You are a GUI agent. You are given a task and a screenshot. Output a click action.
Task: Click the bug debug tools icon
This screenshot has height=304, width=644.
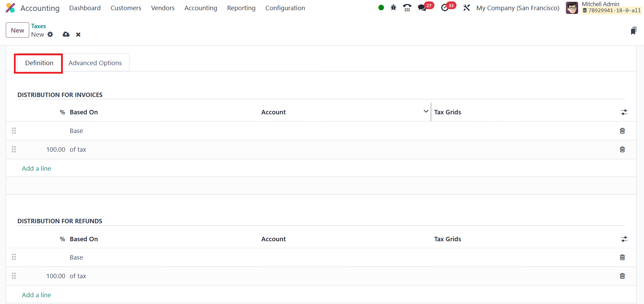coord(393,7)
